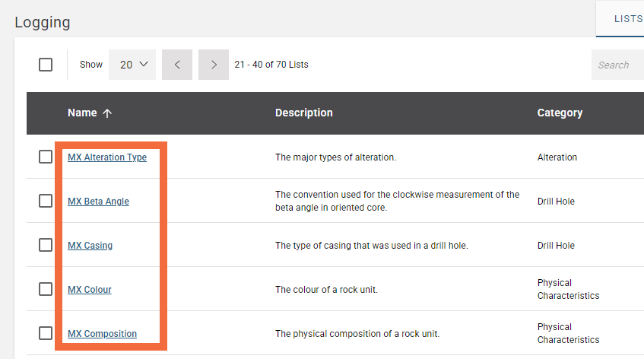The height and width of the screenshot is (359, 644).
Task: Check the box for MX Beta Angle
Action: coord(46,201)
